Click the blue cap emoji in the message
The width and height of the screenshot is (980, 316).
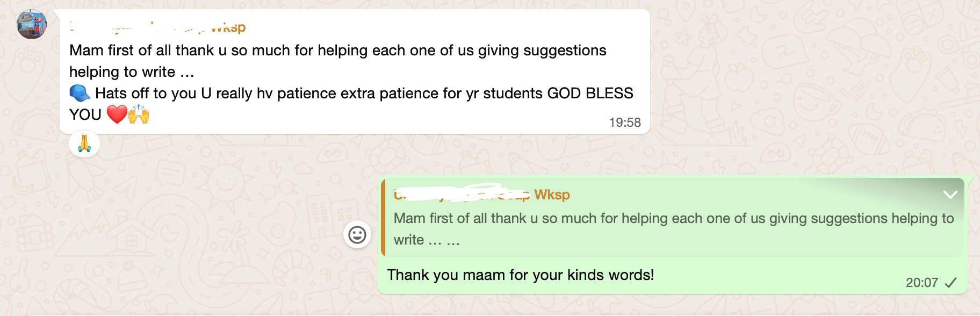coord(80,94)
